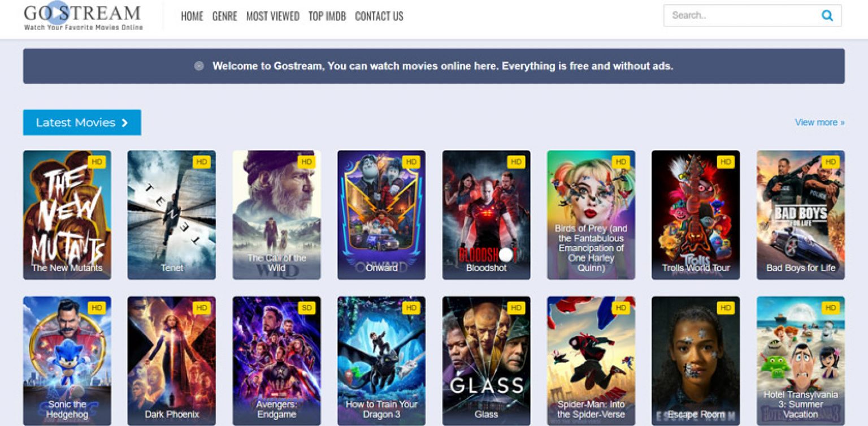Click the welcome to Gostream banner text
The width and height of the screenshot is (868, 426).
click(x=442, y=66)
